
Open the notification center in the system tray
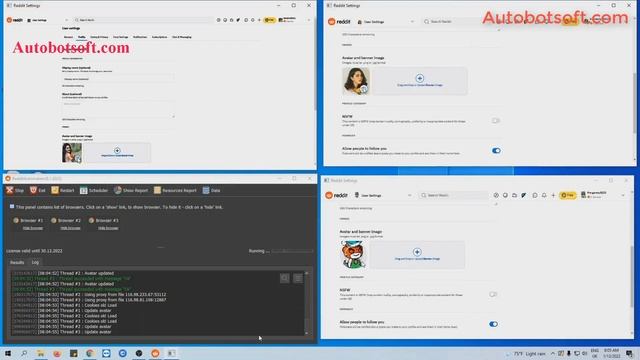click(x=629, y=353)
